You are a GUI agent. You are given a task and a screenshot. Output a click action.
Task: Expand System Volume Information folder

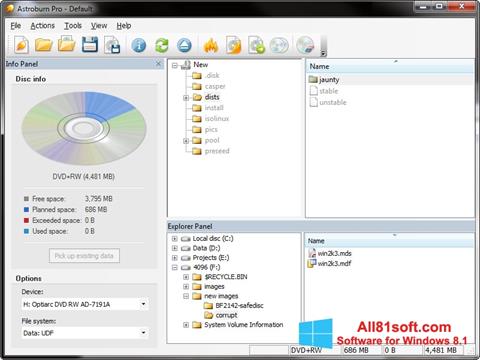pos(186,325)
